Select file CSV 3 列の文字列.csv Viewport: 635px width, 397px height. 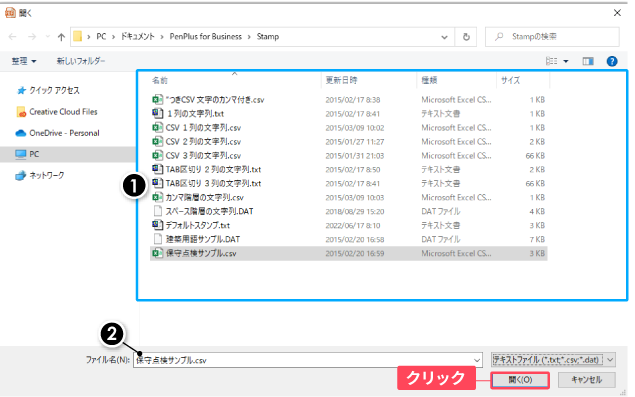pos(203,156)
